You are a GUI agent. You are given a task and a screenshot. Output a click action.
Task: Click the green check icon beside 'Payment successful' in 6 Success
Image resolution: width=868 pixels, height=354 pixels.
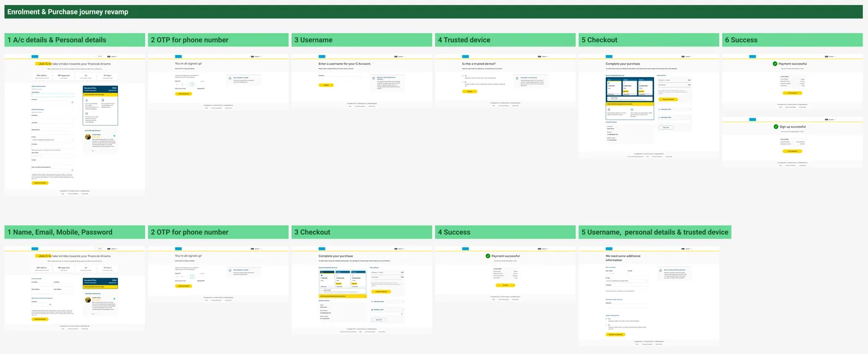tap(775, 64)
